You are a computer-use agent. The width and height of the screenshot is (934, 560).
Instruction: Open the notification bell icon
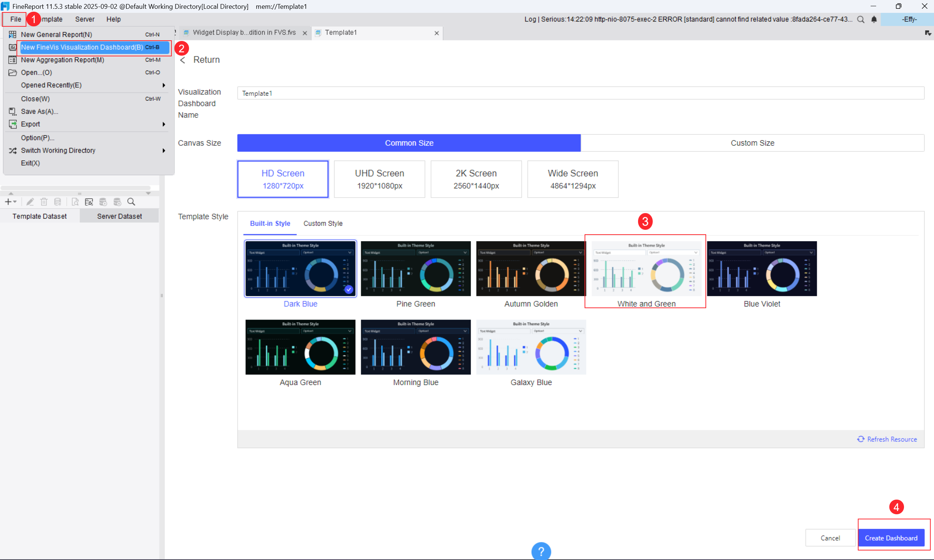coord(874,19)
